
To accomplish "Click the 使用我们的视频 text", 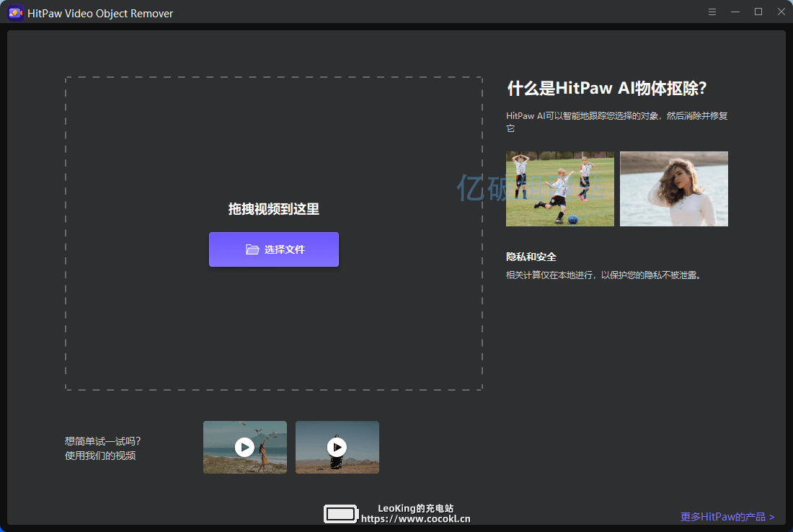I will pos(100,456).
